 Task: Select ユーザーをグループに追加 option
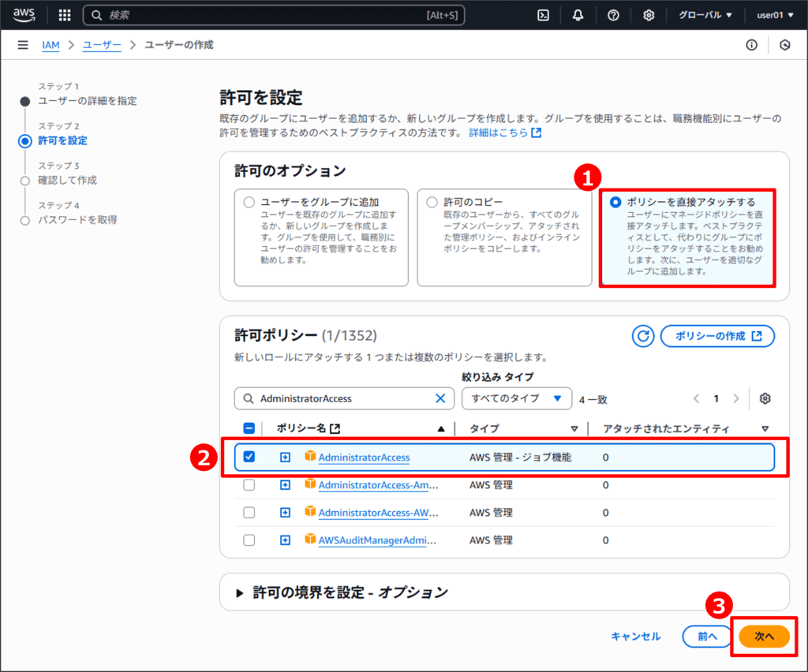(x=249, y=203)
